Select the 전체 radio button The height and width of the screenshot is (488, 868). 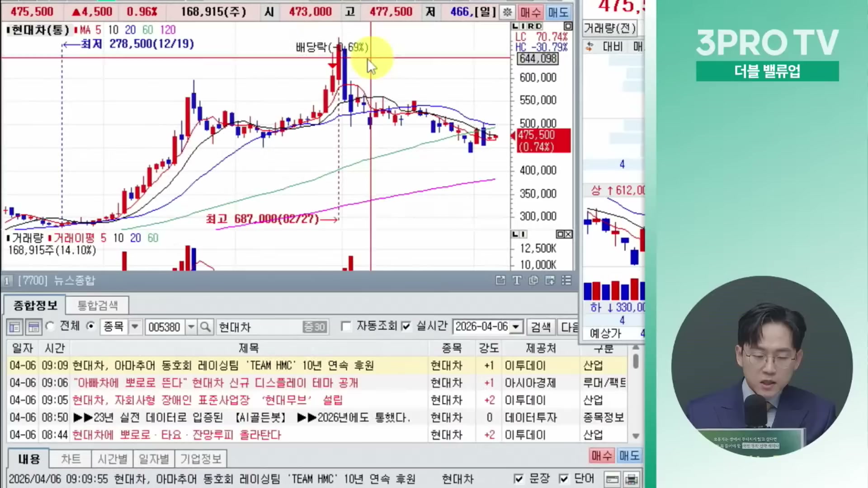pos(50,326)
